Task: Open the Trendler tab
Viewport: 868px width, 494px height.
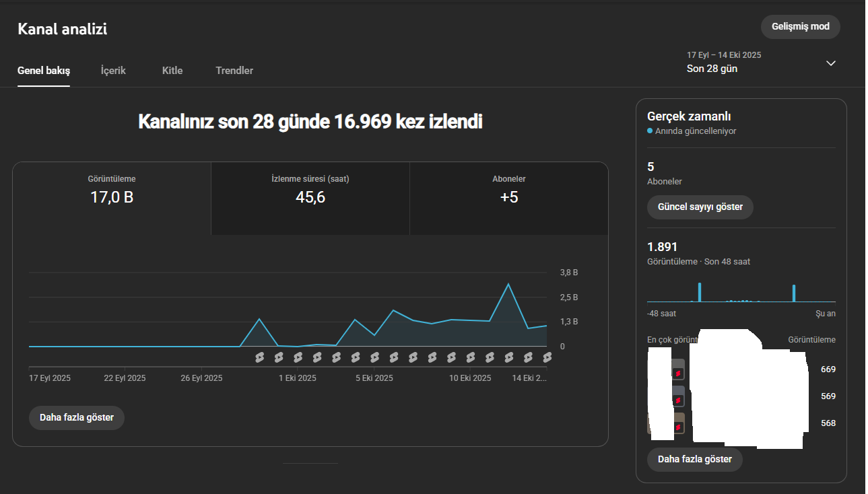Action: [234, 71]
